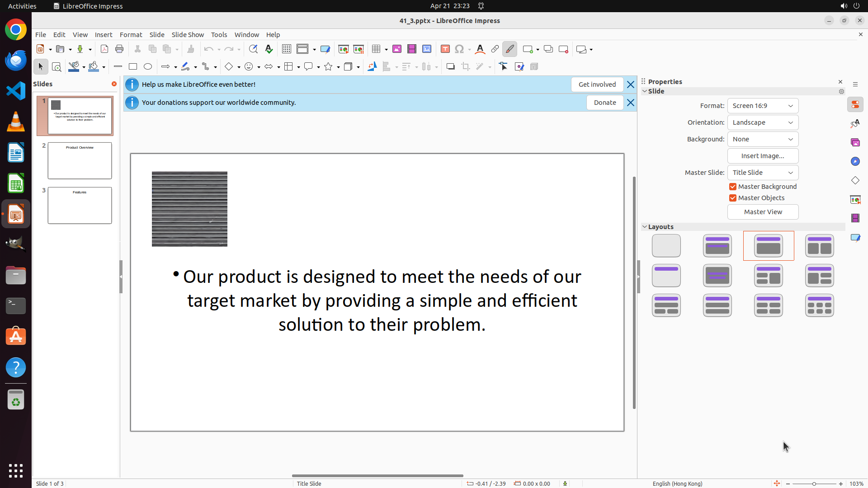This screenshot has height=488, width=868.
Task: Click the Display Grid icon
Action: pyautogui.click(x=287, y=49)
